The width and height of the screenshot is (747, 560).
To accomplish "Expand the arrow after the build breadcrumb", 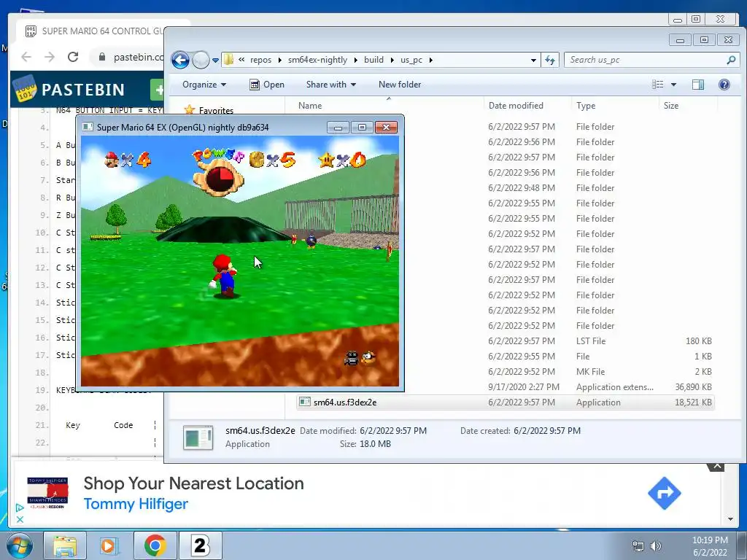I will 392,60.
